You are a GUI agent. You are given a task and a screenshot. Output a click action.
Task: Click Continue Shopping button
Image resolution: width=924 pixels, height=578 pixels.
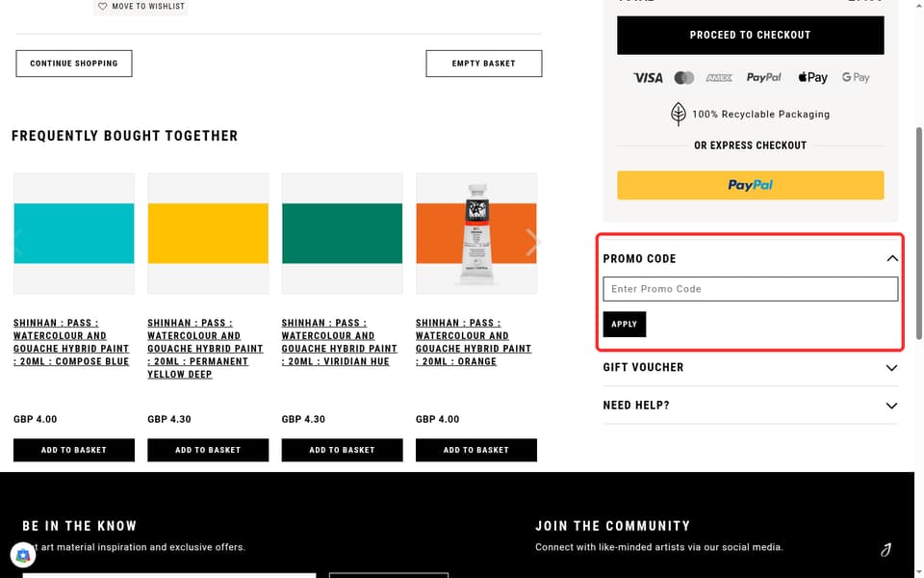[x=74, y=64]
